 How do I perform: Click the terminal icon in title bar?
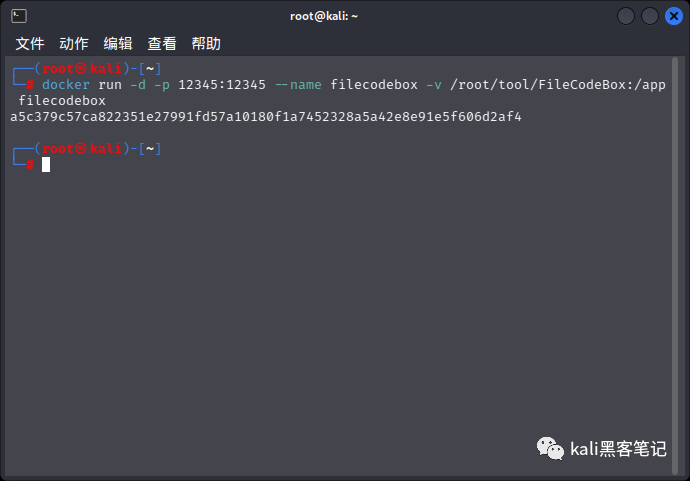19,16
